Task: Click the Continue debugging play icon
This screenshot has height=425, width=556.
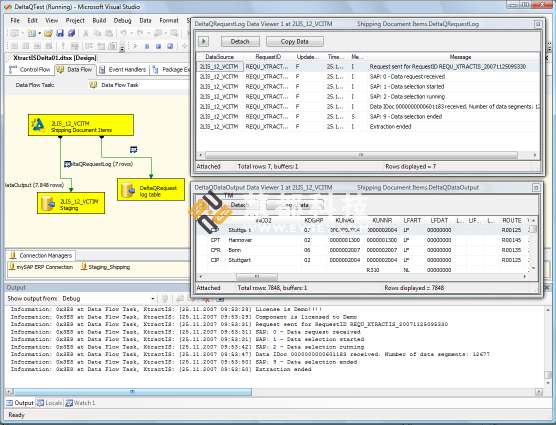Action: pyautogui.click(x=135, y=46)
